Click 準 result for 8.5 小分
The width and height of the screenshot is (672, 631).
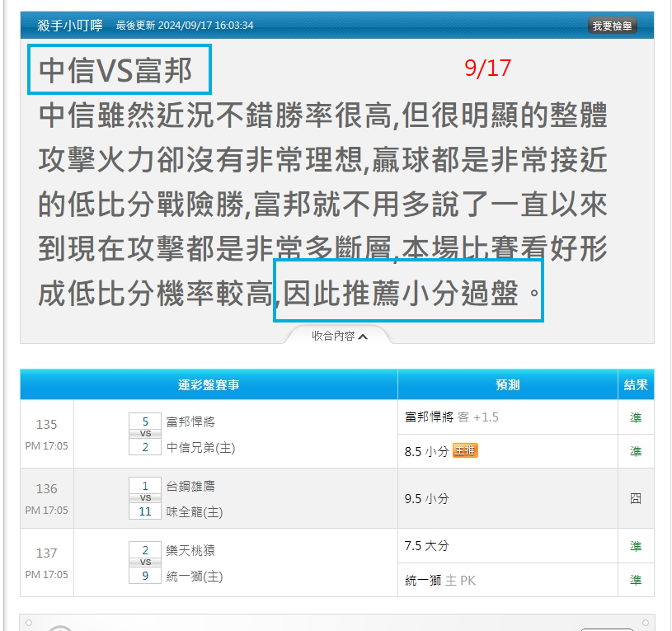pyautogui.click(x=636, y=451)
